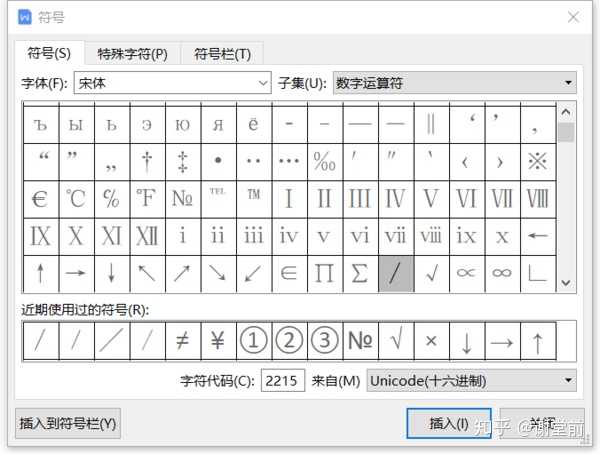The width and height of the screenshot is (600, 454).
Task: Select the Cyrillic ю letter cell
Action: (183, 125)
